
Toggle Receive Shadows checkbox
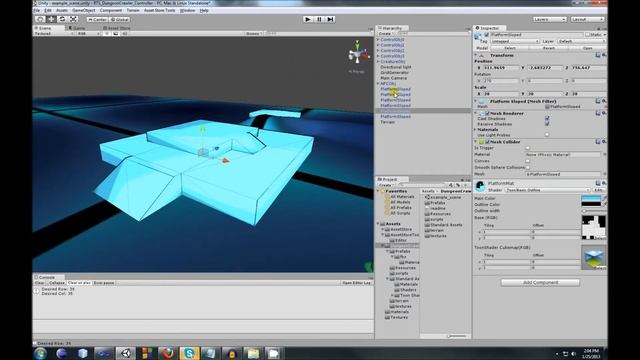pos(547,124)
